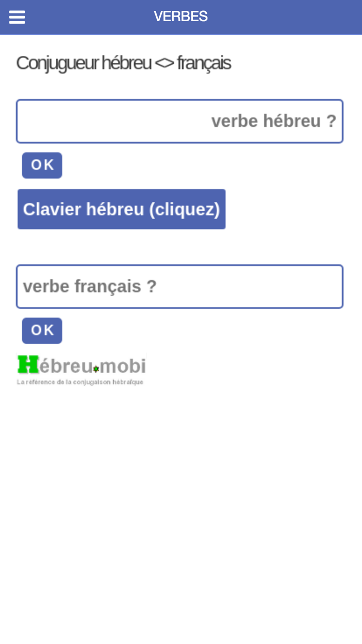Viewport: 362px width, 644px height.
Task: Open the Clavier hébreu keyboard
Action: [122, 209]
